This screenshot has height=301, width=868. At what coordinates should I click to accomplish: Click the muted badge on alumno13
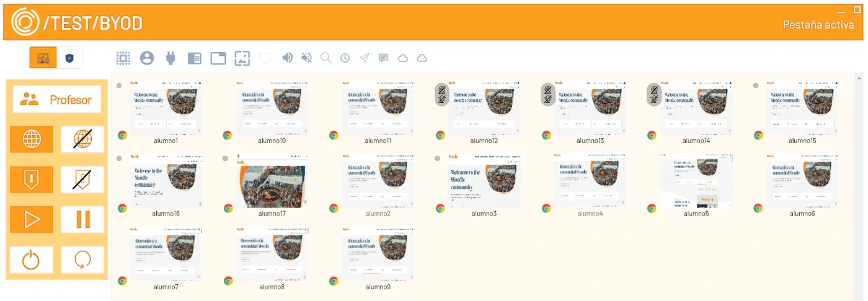click(548, 94)
